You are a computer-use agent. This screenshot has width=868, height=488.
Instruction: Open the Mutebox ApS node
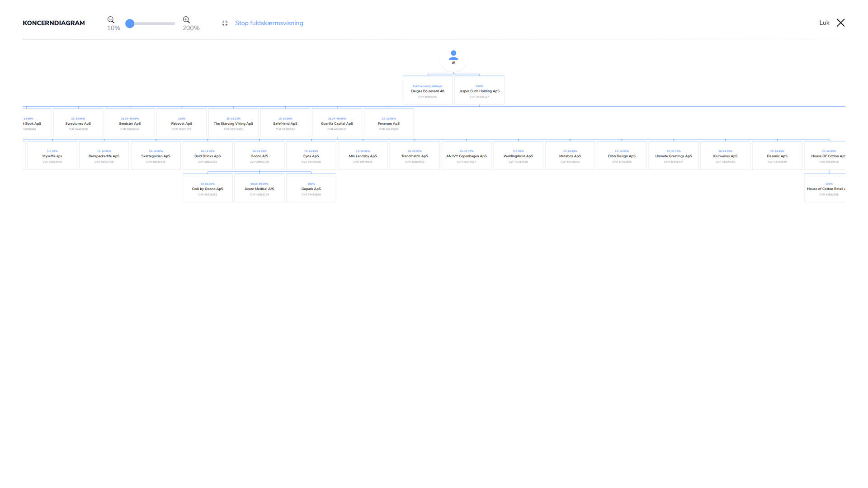point(570,155)
